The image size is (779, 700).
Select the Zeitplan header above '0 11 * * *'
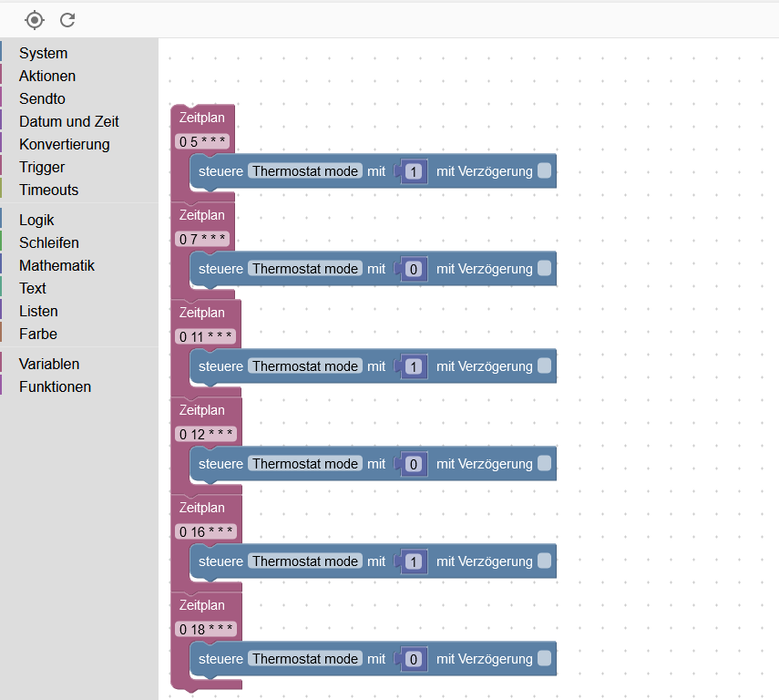click(201, 313)
